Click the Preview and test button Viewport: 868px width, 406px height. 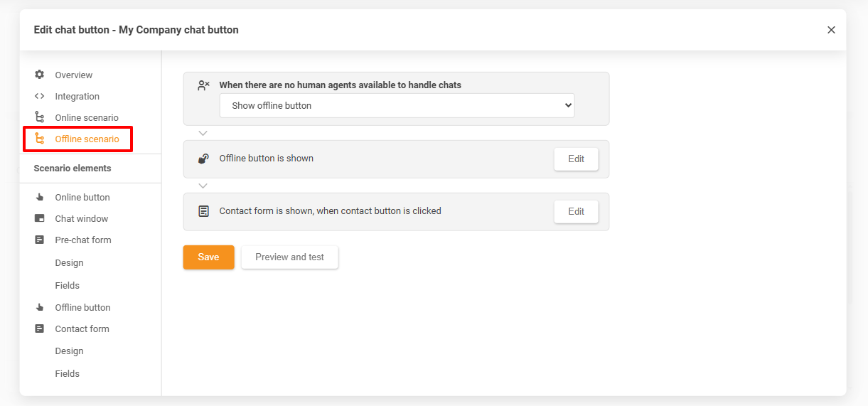tap(289, 257)
